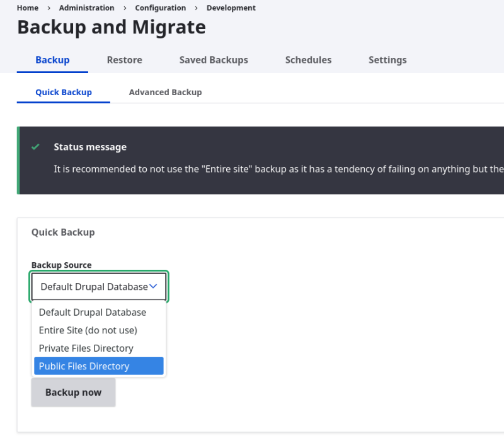Image resolution: width=504 pixels, height=445 pixels.
Task: Click the Backup now button
Action: pyautogui.click(x=73, y=392)
